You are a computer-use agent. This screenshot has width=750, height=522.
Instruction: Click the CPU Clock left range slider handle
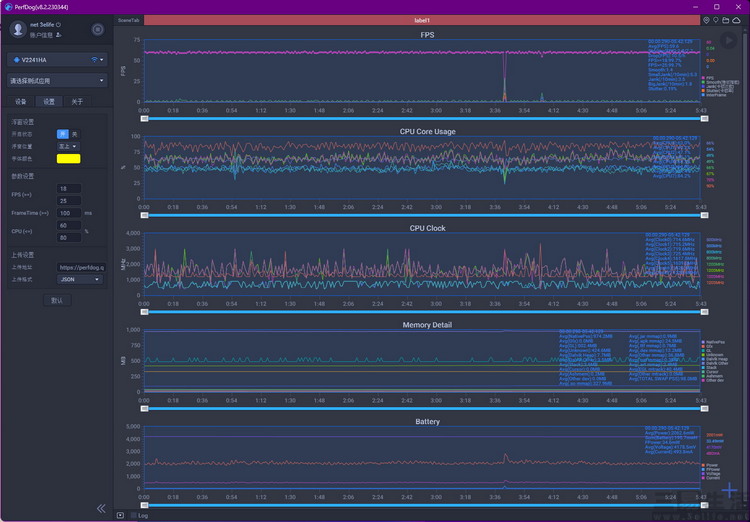144,312
